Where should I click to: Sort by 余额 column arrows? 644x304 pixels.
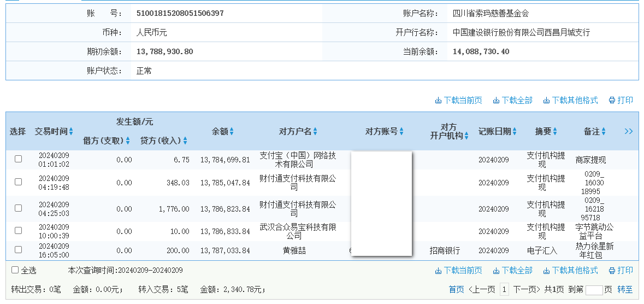[232, 131]
